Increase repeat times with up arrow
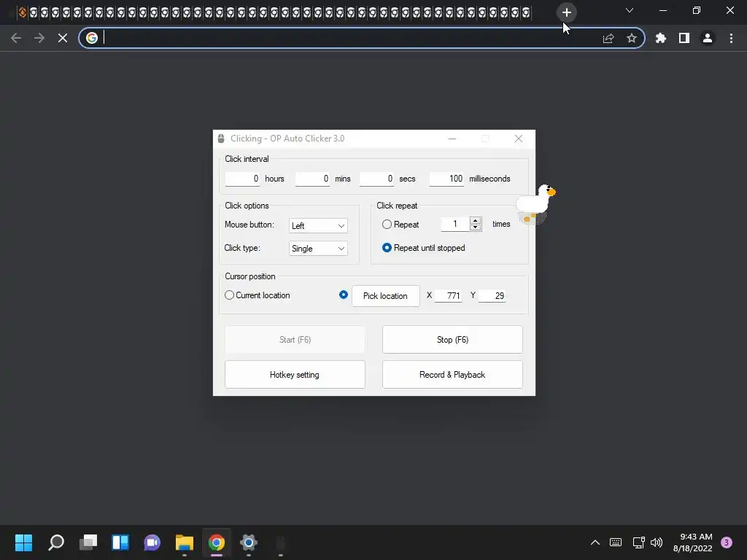The image size is (747, 560). [x=476, y=220]
